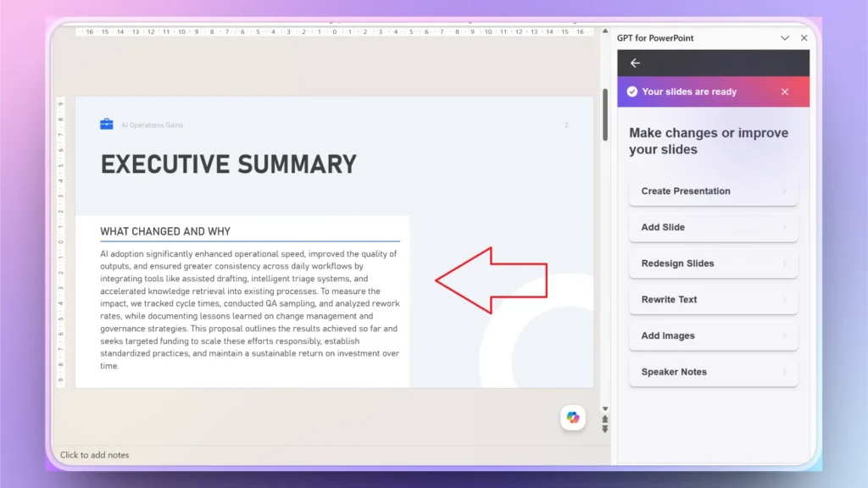Close the GPT for PowerPoint task pane
The height and width of the screenshot is (488, 868).
(804, 38)
